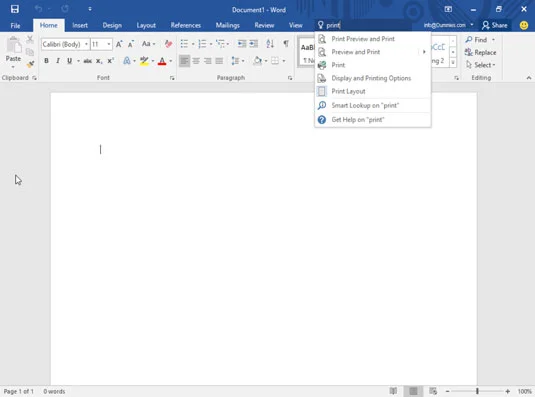
Task: Open the Borders dropdown arrow
Action: 284,61
